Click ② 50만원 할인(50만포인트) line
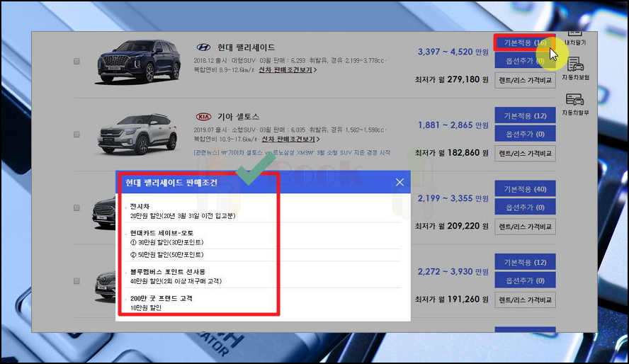 click(x=167, y=255)
